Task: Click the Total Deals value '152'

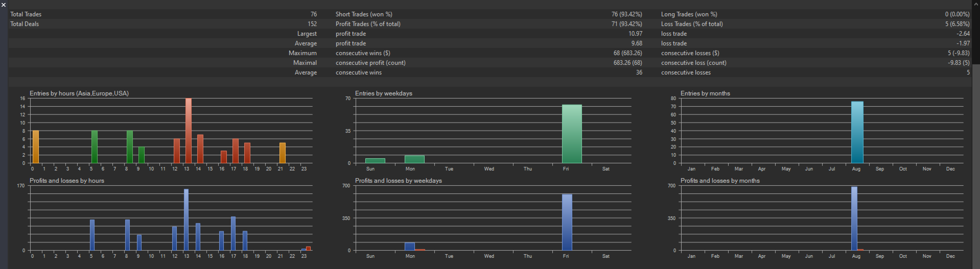Action: pyautogui.click(x=312, y=24)
